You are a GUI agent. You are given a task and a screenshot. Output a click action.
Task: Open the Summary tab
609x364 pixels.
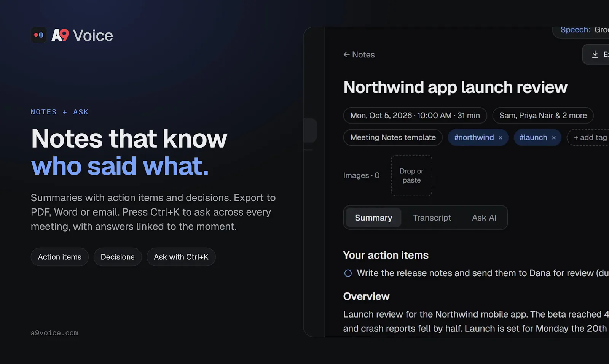[x=373, y=218]
